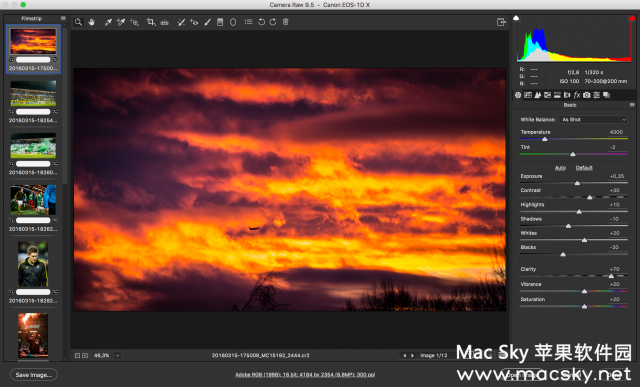Select the Color Sampler tool
This screenshot has width=640, height=387.
click(121, 22)
